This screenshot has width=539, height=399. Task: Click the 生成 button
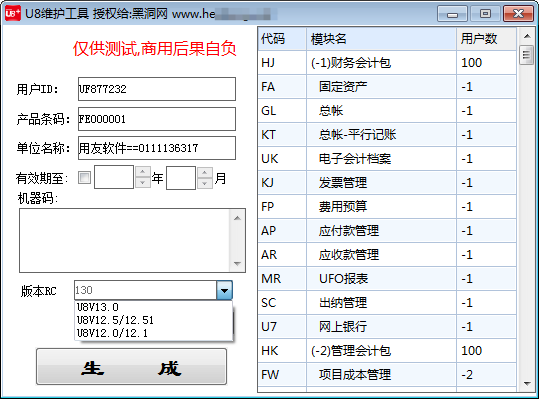[131, 367]
